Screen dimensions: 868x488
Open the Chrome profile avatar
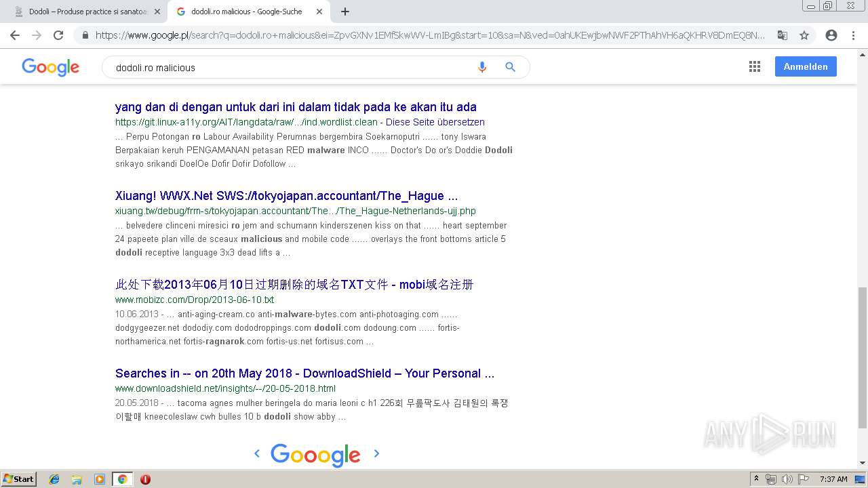point(831,35)
